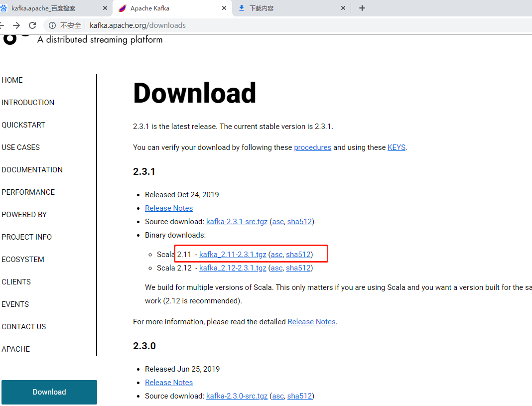This screenshot has width=532, height=406.
Task: Open Release Notes under 2.3.0
Action: pos(169,382)
